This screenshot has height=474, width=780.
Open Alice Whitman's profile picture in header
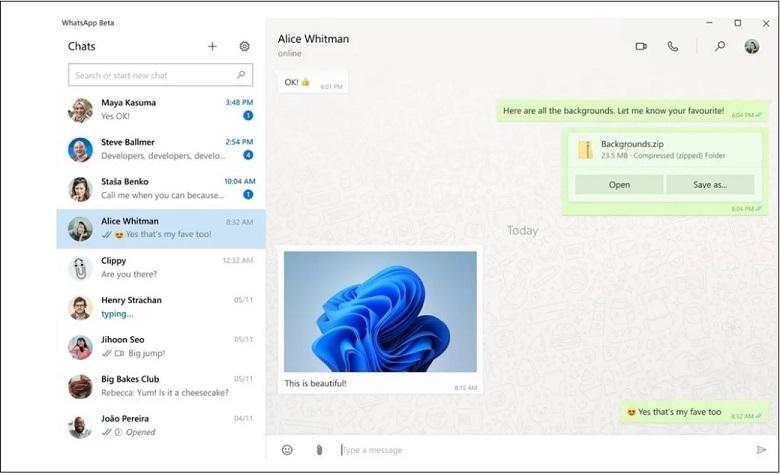click(x=752, y=46)
